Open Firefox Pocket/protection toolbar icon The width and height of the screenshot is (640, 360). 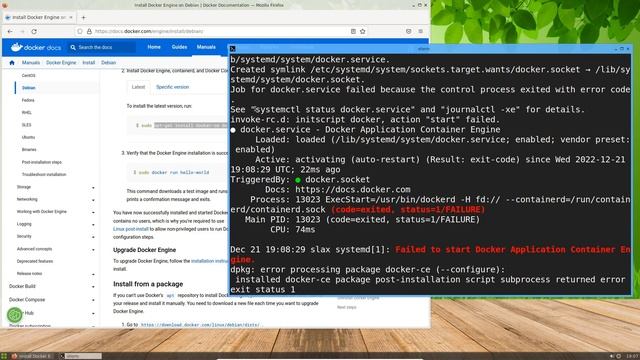point(409,31)
